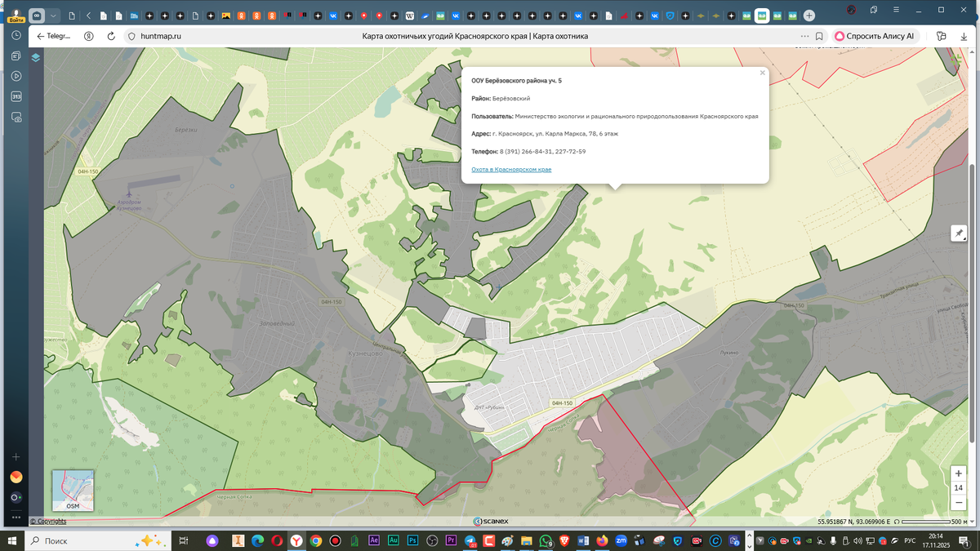Click the Scanex logo at map bottom
The height and width of the screenshot is (551, 980).
pos(490,521)
